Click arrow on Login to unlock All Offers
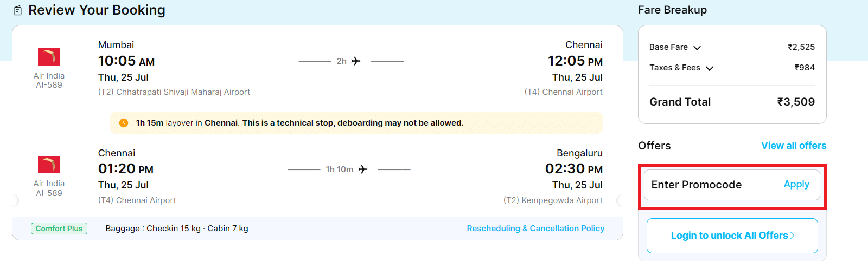The height and width of the screenshot is (261, 868). point(793,236)
